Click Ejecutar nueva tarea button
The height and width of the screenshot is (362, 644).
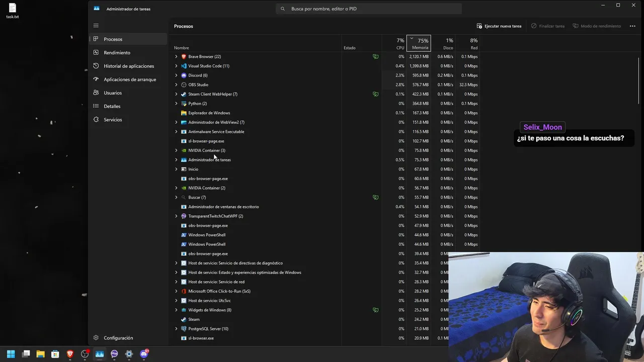point(499,26)
